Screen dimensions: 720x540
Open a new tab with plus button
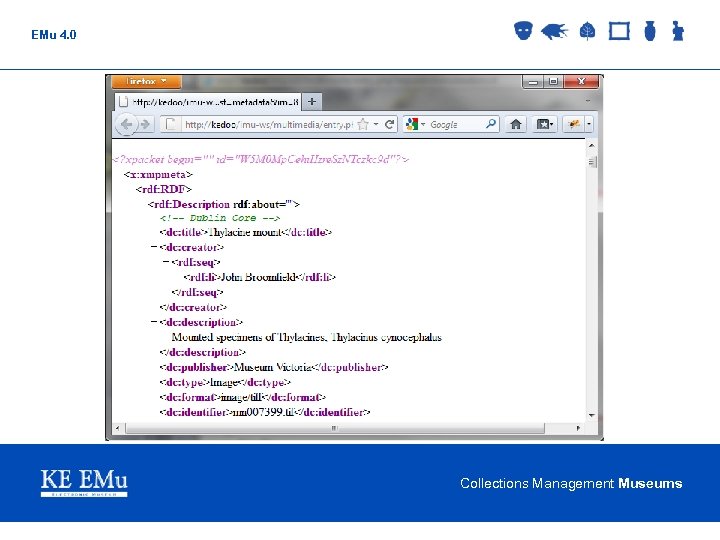click(312, 101)
